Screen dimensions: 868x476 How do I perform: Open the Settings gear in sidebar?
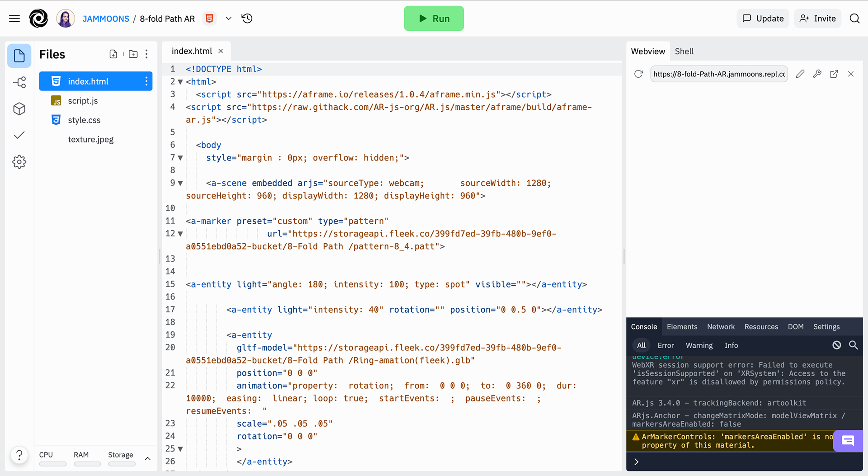pyautogui.click(x=19, y=162)
